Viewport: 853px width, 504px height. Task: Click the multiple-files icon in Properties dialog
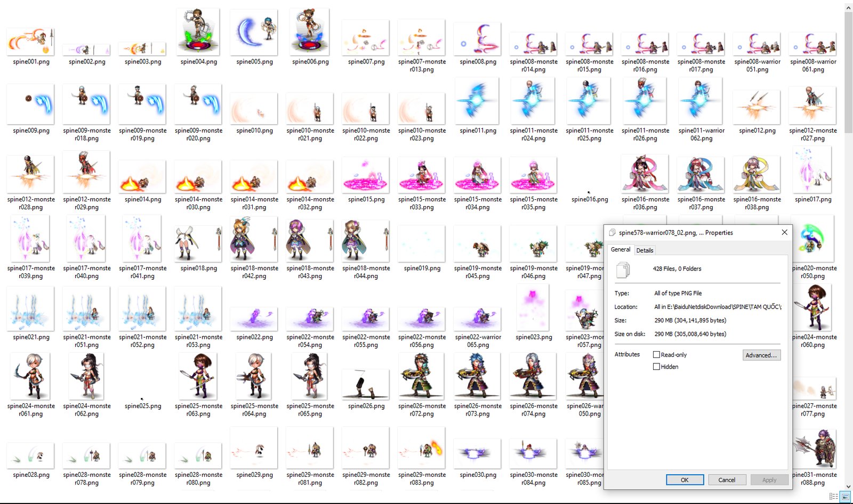(x=623, y=270)
